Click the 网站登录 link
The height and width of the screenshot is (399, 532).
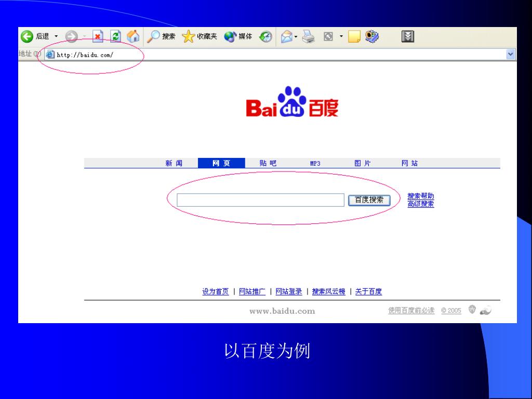(x=289, y=291)
